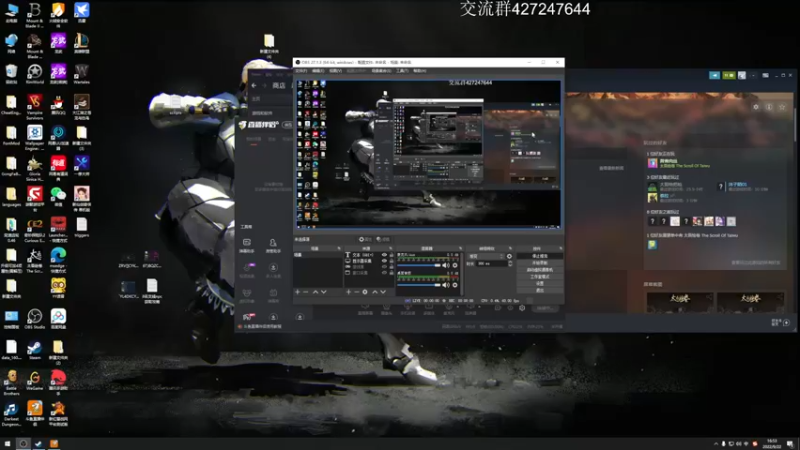The width and height of the screenshot is (800, 450).
Task: Click the 停止推流 button
Action: [x=540, y=256]
